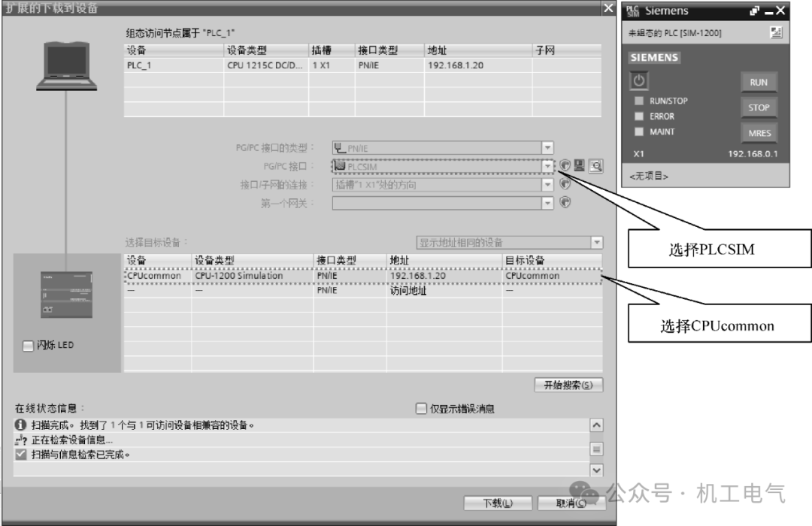This screenshot has width=812, height=526.
Task: Open the 第一个网关 dropdown
Action: (x=547, y=203)
